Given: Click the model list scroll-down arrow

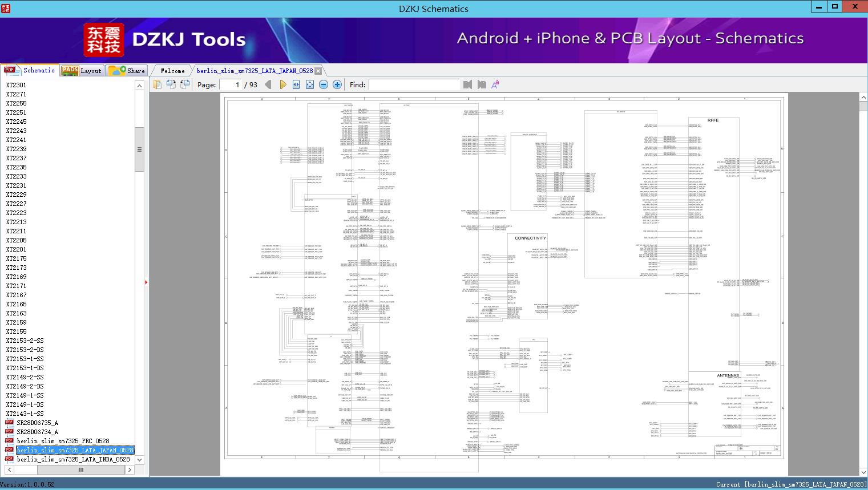Looking at the screenshot, I should tap(139, 459).
